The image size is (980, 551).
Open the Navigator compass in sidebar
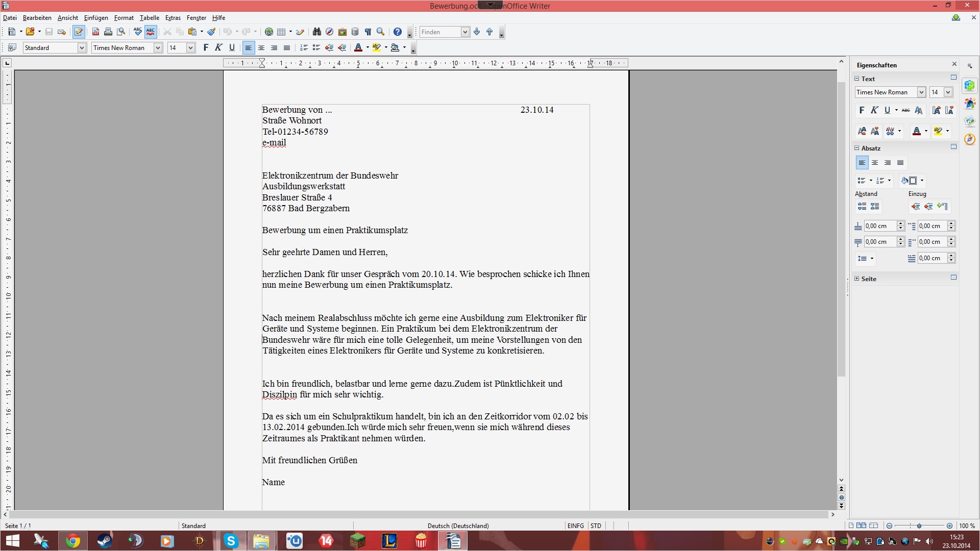click(970, 139)
